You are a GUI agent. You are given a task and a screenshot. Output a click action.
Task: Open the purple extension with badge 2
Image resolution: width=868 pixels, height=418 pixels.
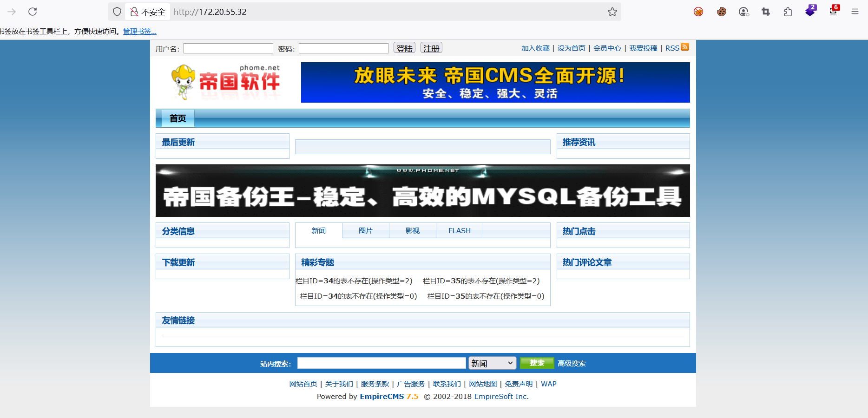[x=810, y=11]
